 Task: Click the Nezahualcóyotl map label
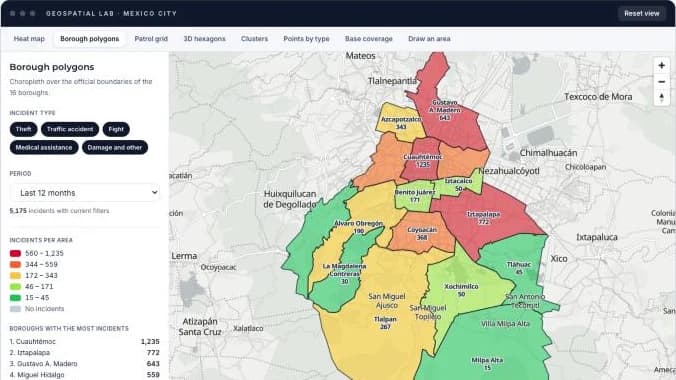tap(509, 171)
